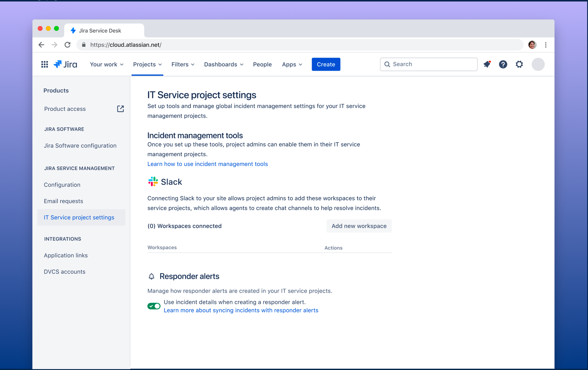Select Email requests in the sidebar
This screenshot has height=370, width=588.
63,201
